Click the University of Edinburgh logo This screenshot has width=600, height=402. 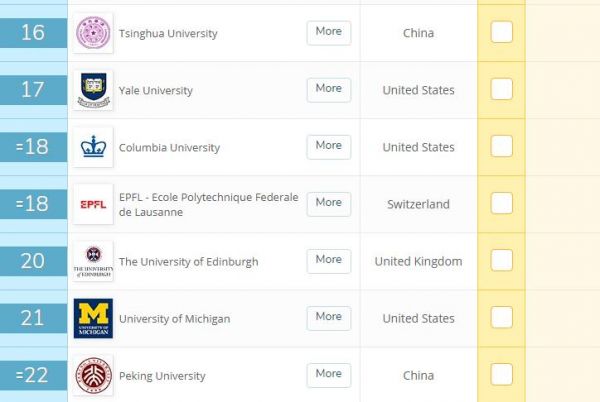click(x=93, y=261)
